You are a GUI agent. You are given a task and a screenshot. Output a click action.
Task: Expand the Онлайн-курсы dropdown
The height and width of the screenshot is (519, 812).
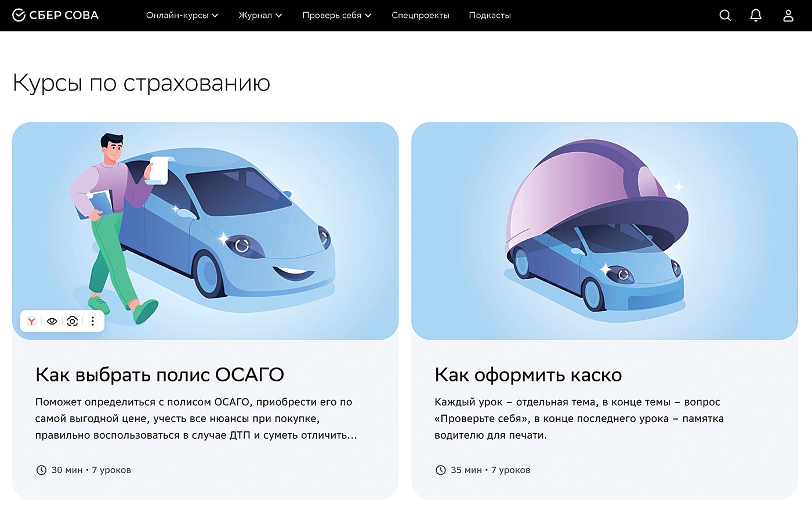pyautogui.click(x=182, y=16)
